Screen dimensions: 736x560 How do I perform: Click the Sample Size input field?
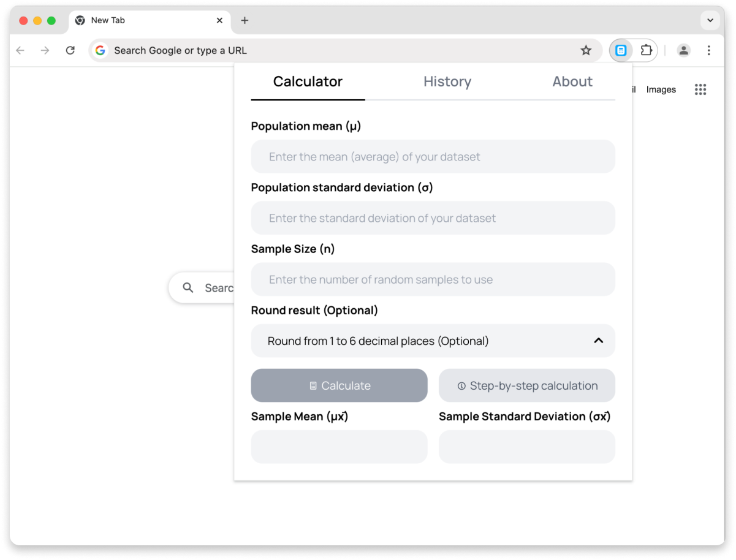(433, 279)
